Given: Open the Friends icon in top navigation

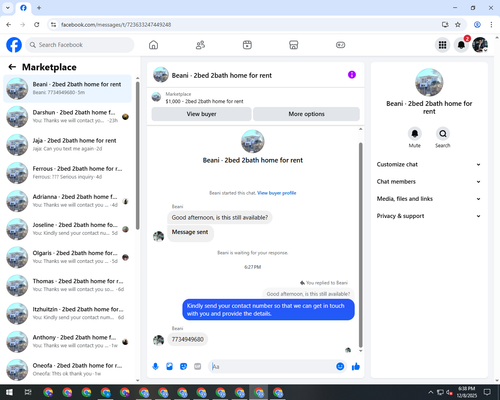Looking at the screenshot, I should pyautogui.click(x=200, y=45).
